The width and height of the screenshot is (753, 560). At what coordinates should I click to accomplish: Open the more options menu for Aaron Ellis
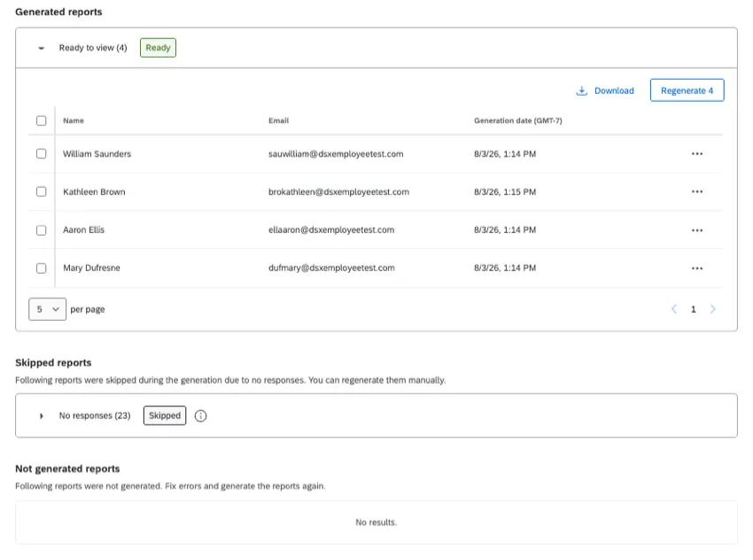click(x=697, y=230)
